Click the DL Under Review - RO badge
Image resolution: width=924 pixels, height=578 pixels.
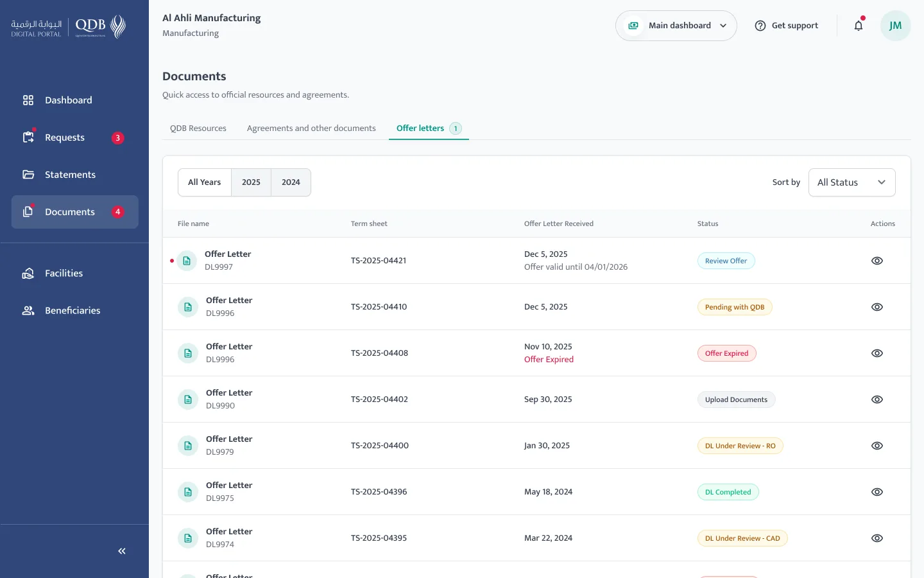(740, 446)
